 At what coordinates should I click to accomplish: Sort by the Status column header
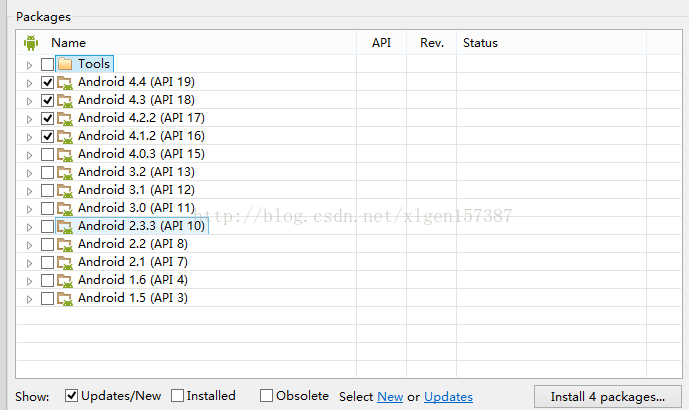tap(480, 43)
